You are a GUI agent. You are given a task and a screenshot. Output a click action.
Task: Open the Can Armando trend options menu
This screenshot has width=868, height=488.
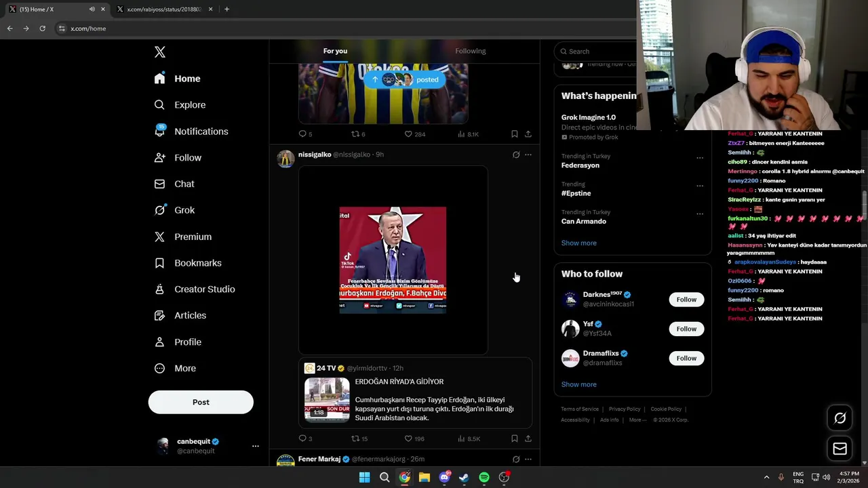[x=700, y=213]
